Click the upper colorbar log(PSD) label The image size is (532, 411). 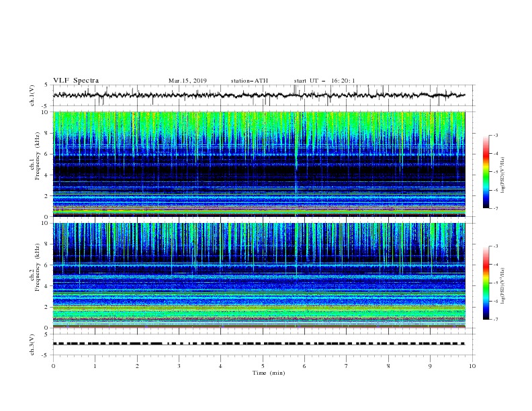pyautogui.click(x=502, y=175)
